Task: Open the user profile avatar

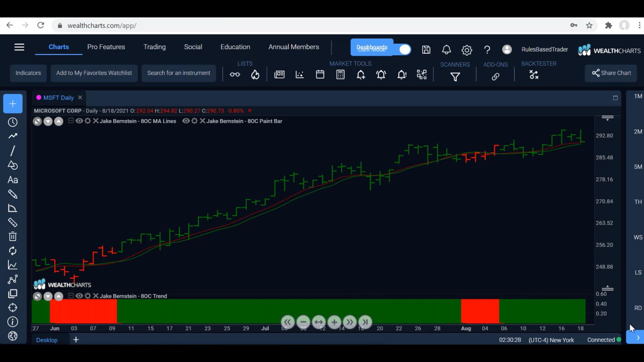Action: (507, 50)
